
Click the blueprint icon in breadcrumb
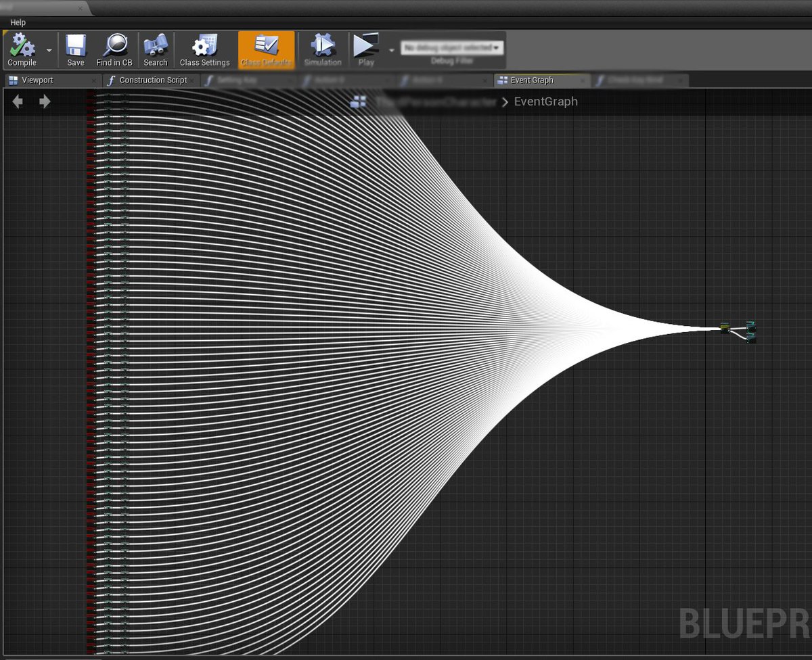click(359, 101)
